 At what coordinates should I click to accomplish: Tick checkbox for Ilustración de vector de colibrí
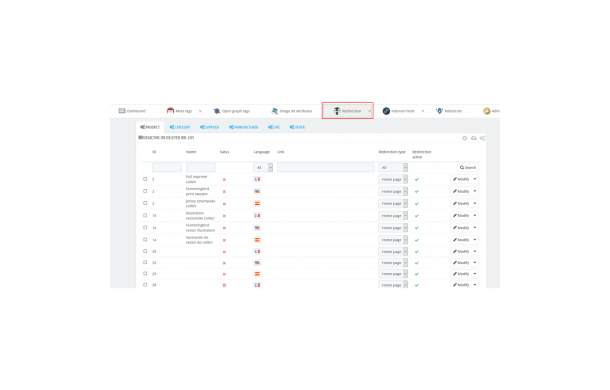145,239
